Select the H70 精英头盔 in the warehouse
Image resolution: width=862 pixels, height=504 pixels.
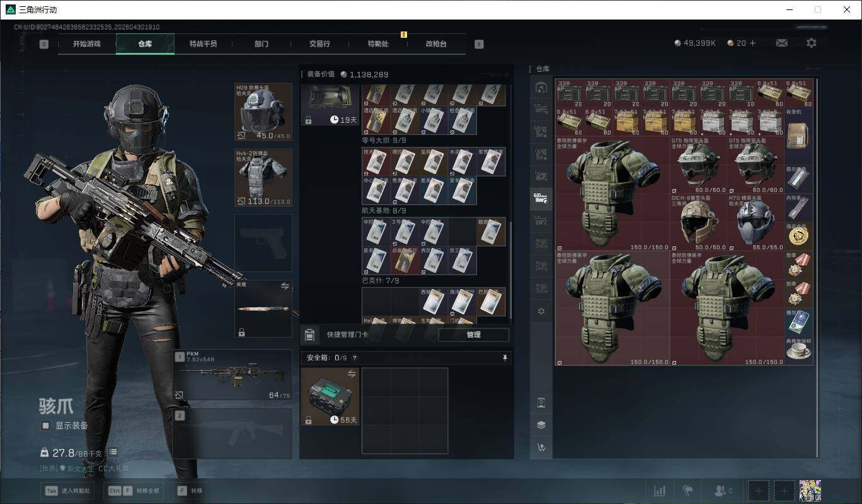756,222
